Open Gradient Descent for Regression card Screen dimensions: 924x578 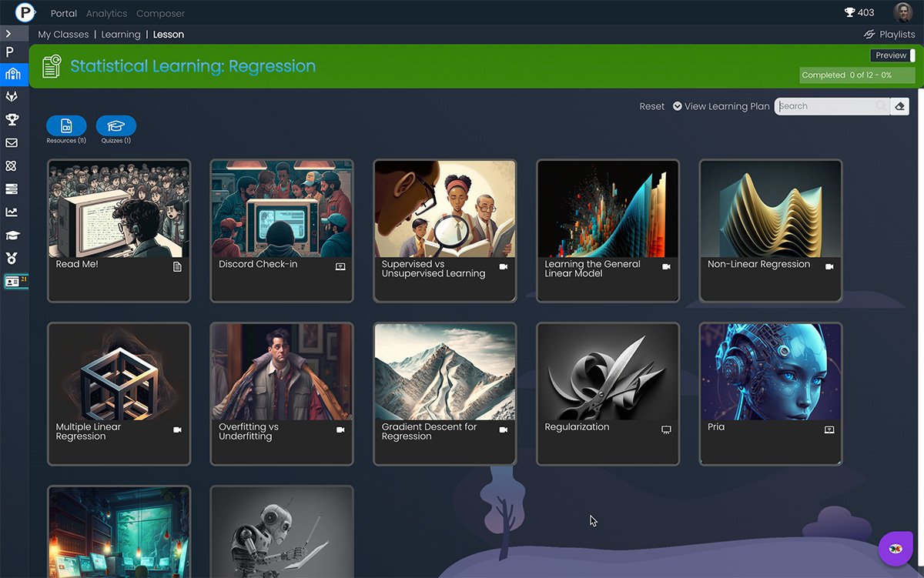[x=445, y=393]
